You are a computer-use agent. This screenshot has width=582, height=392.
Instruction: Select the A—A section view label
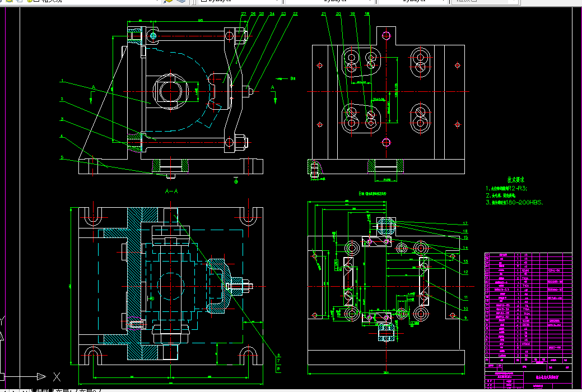tap(171, 191)
